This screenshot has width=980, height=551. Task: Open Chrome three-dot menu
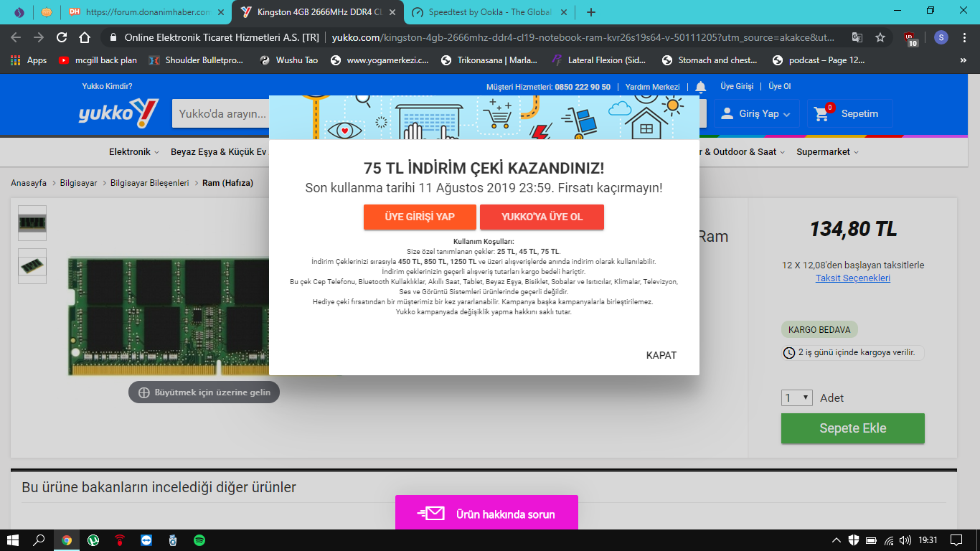coord(963,38)
